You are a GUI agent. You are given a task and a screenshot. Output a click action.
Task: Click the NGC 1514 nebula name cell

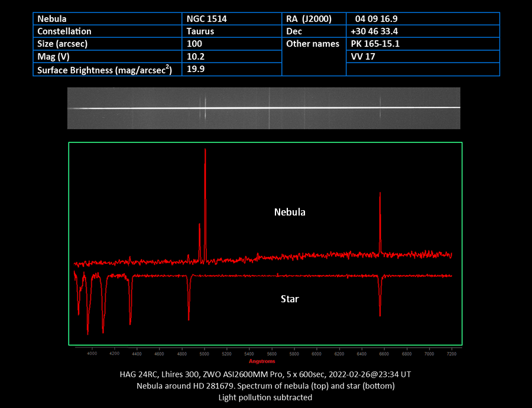(x=232, y=19)
